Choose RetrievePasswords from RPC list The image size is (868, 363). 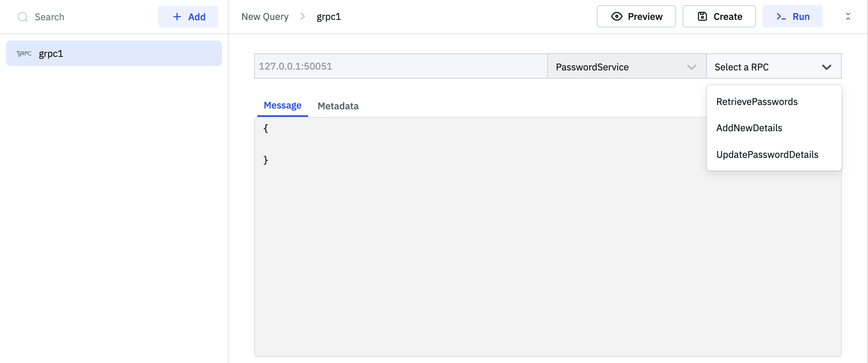(x=757, y=102)
